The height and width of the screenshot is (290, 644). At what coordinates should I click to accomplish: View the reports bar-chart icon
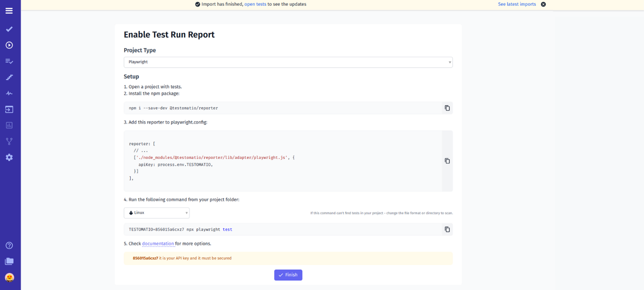click(x=9, y=125)
